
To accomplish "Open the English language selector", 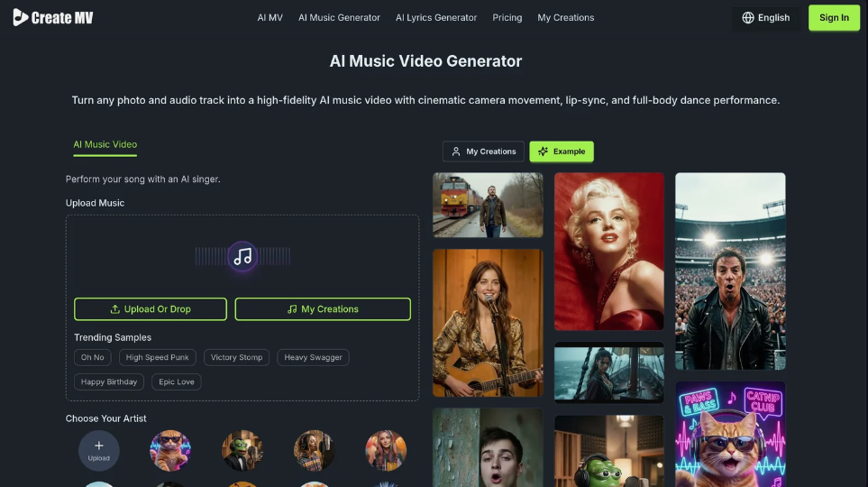I will click(x=766, y=18).
